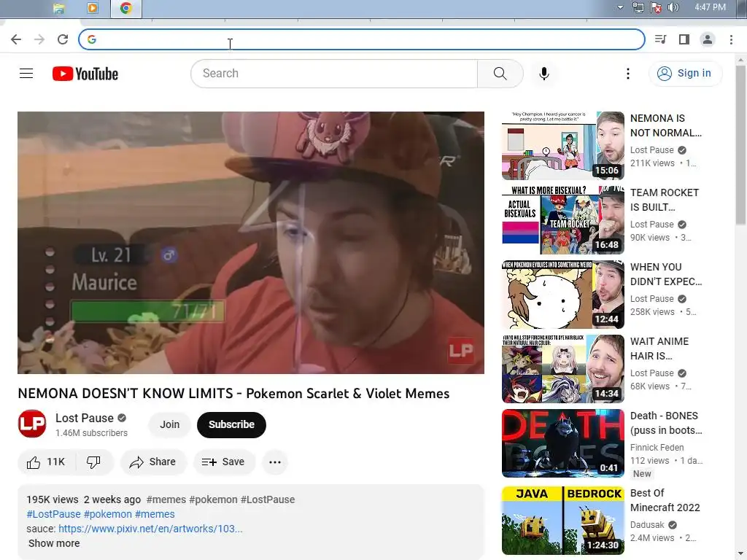Click the video player to pause

tap(251, 242)
